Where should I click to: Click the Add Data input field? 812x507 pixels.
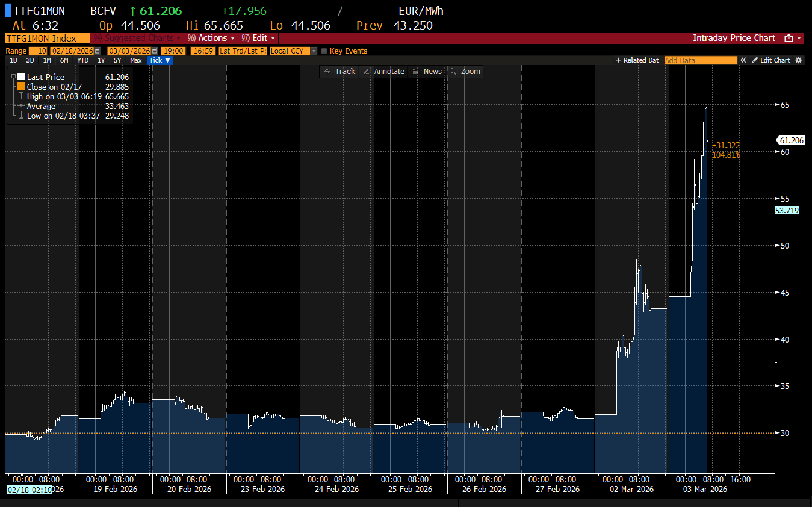701,60
